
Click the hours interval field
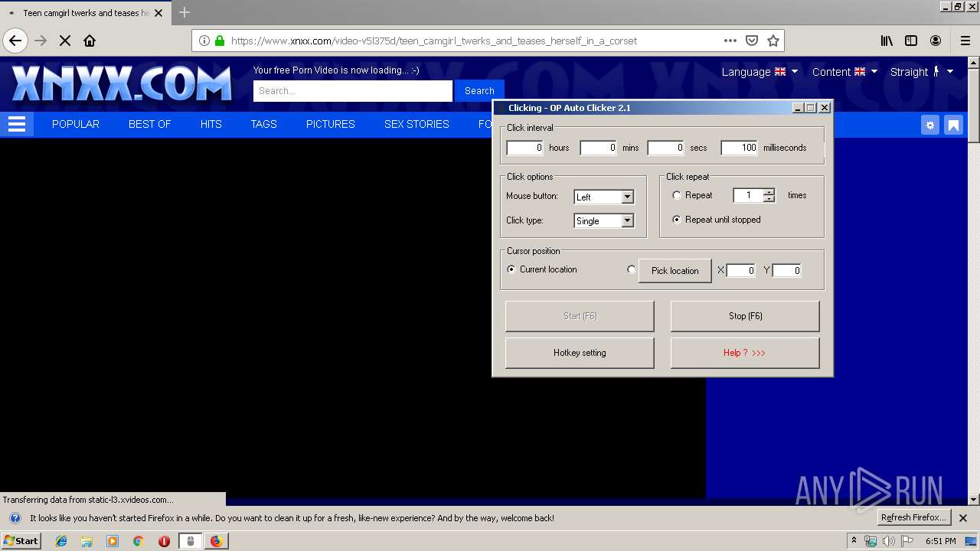tap(524, 148)
